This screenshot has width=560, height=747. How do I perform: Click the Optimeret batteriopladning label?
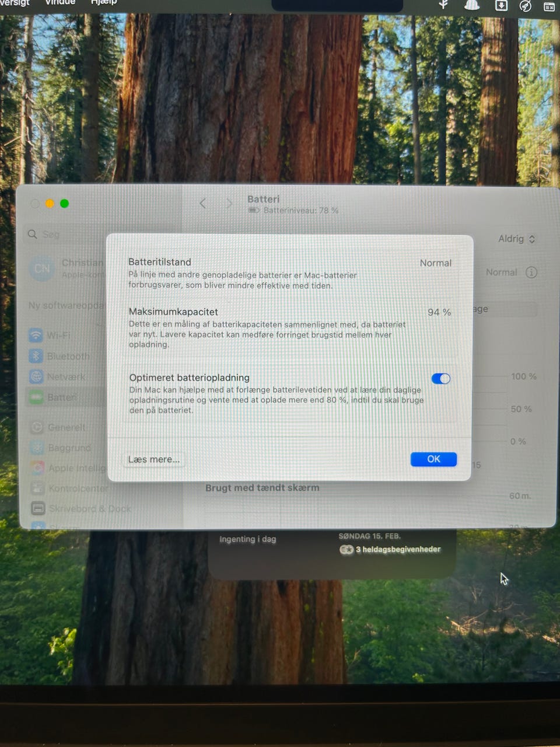click(190, 378)
